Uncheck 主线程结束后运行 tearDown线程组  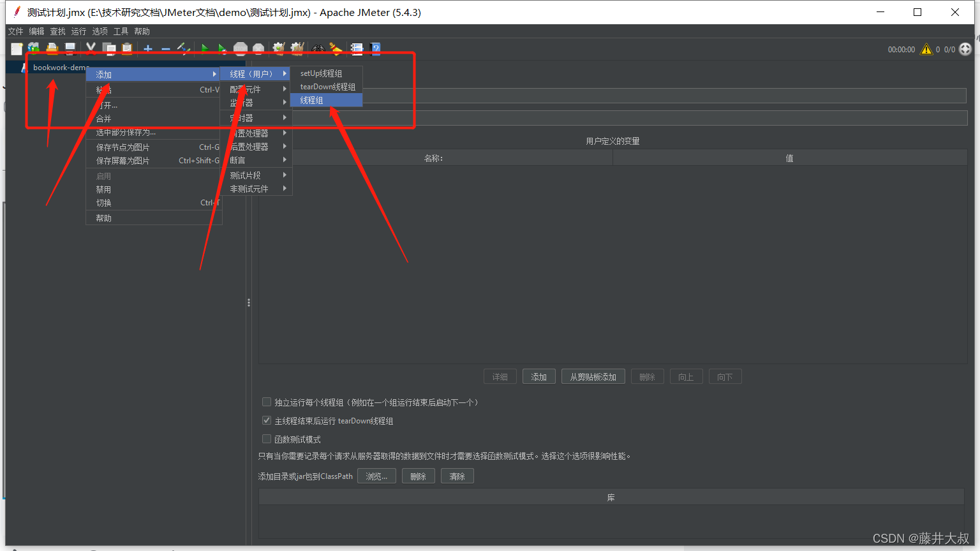click(267, 420)
